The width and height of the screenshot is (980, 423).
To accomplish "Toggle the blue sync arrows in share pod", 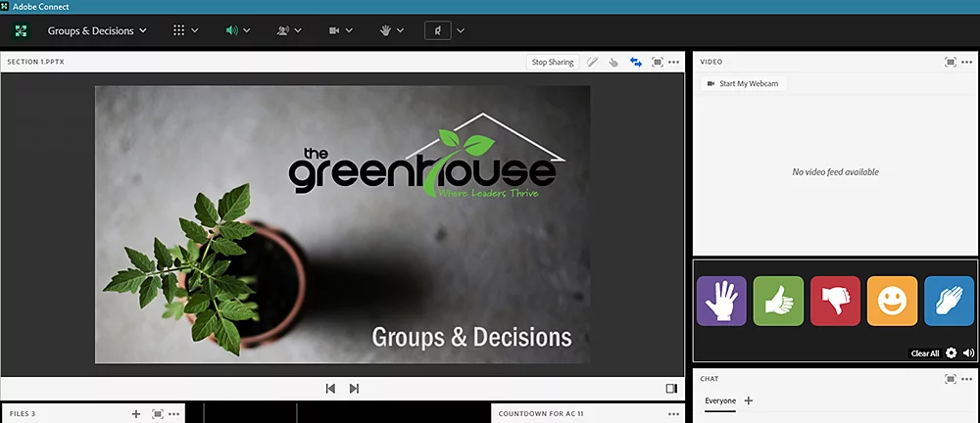I will pyautogui.click(x=636, y=62).
